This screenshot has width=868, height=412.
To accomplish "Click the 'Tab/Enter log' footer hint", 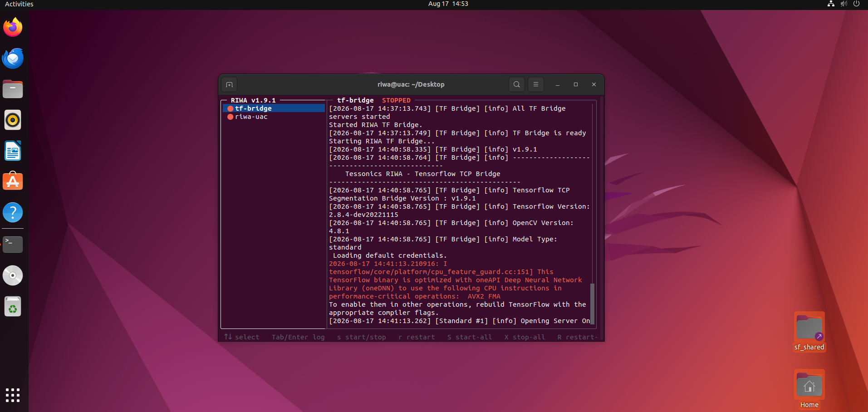I will tap(298, 337).
